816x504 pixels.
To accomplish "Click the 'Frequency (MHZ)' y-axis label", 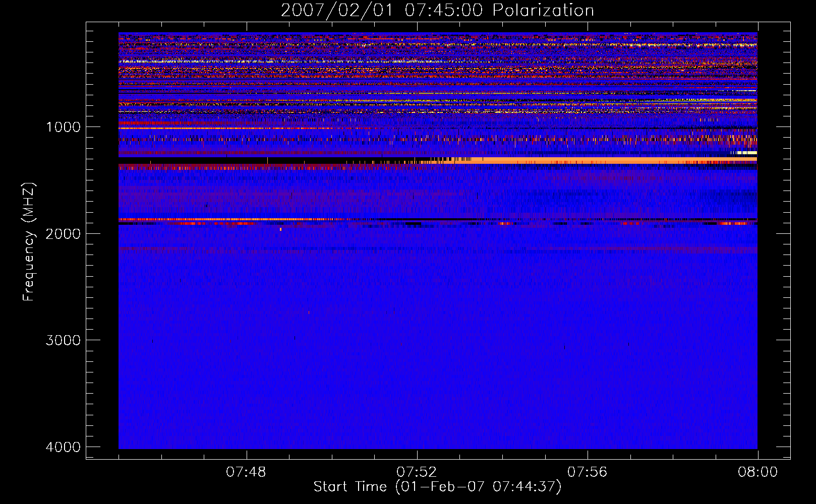I will 29,242.
